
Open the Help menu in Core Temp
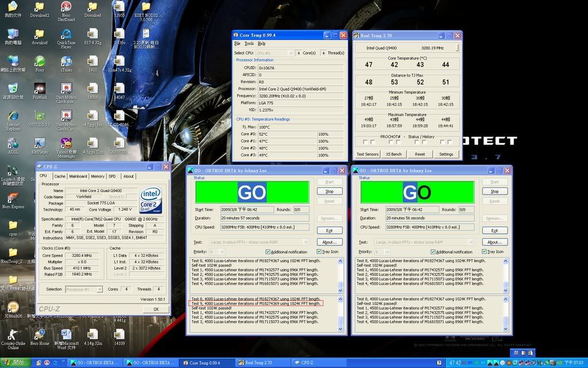pos(261,44)
